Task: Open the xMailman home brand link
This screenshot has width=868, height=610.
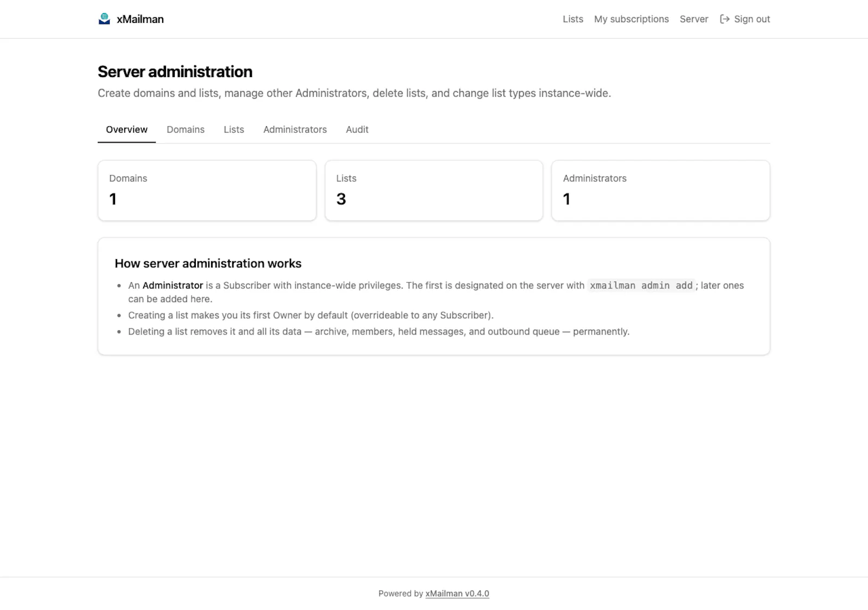Action: pos(131,19)
